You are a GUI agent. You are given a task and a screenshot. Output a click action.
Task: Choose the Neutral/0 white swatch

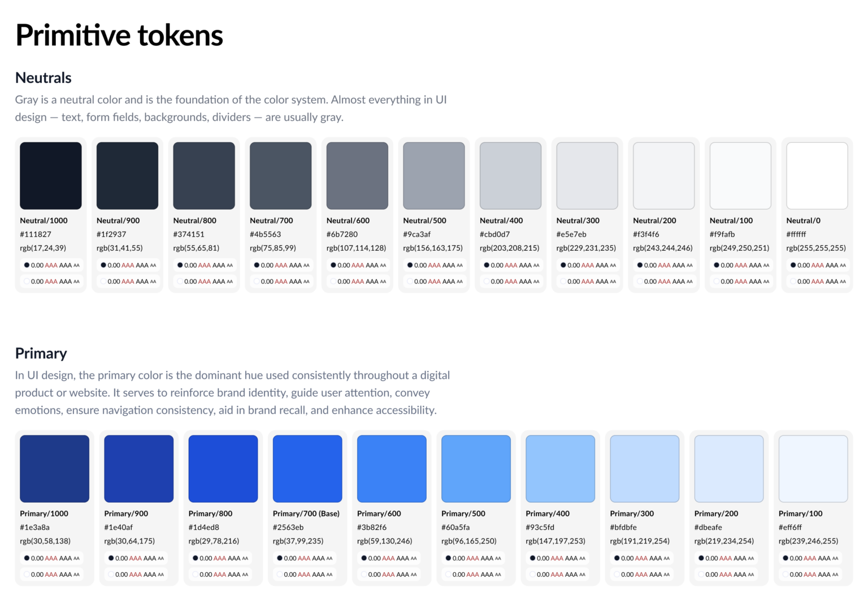(817, 176)
